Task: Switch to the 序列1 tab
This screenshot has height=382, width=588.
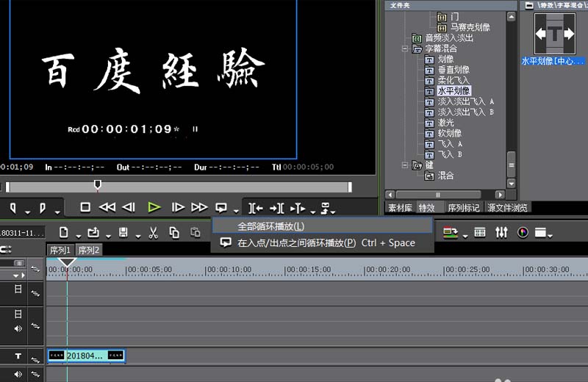Action: point(60,250)
